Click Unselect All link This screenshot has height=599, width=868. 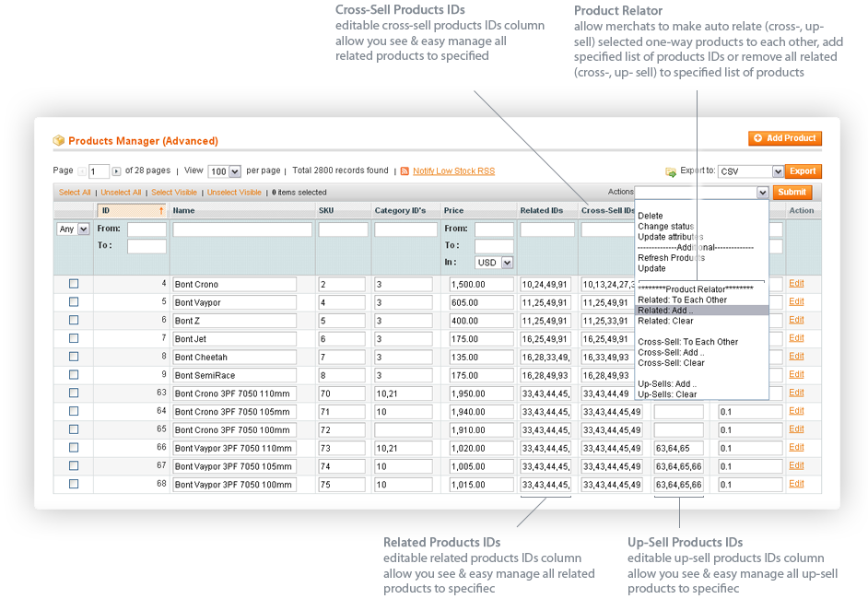click(x=121, y=193)
